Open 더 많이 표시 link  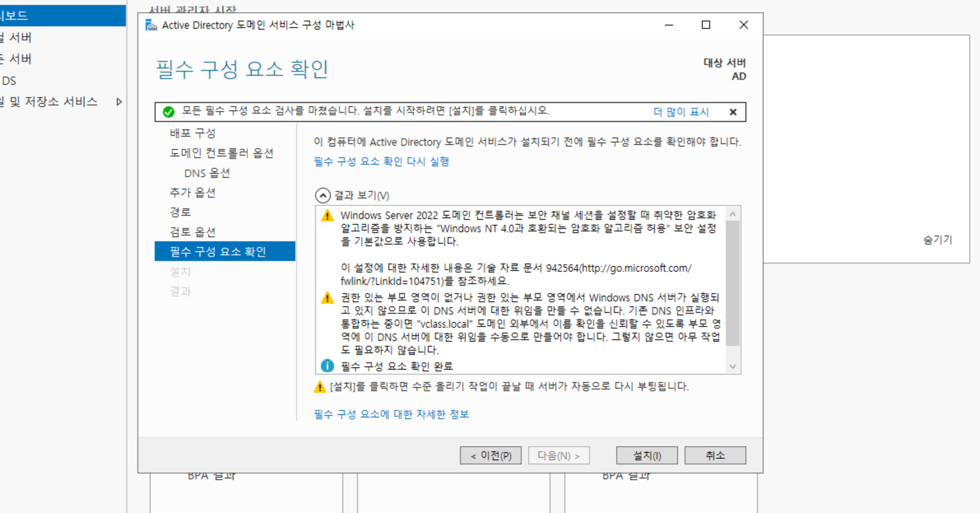[681, 112]
